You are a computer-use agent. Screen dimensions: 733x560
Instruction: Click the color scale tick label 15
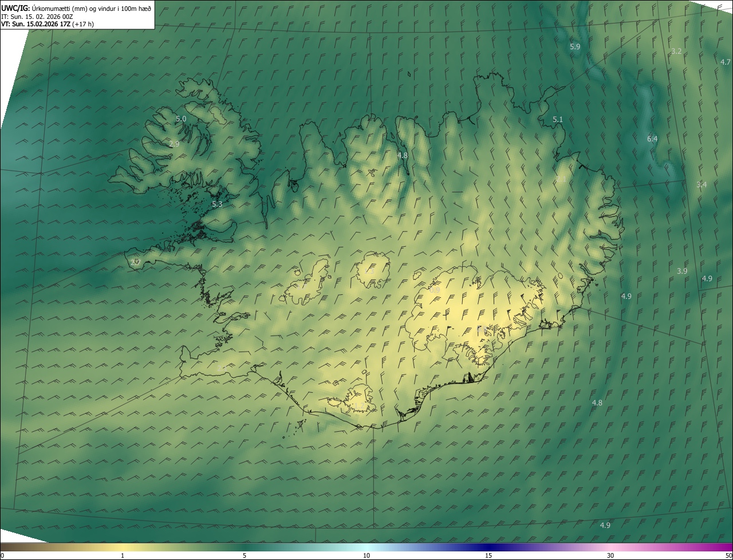pos(488,555)
